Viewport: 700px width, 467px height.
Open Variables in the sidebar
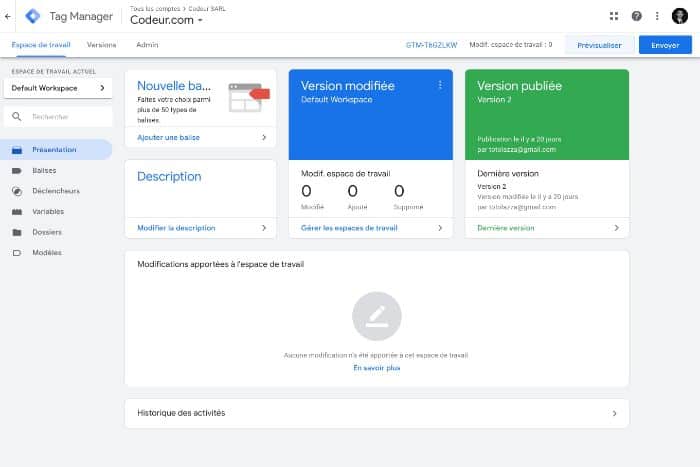coord(48,212)
